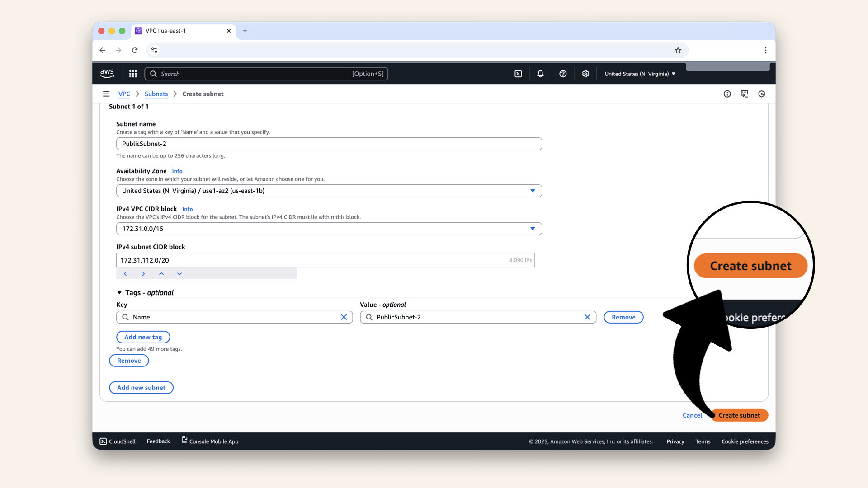Open the notifications bell

click(x=540, y=74)
